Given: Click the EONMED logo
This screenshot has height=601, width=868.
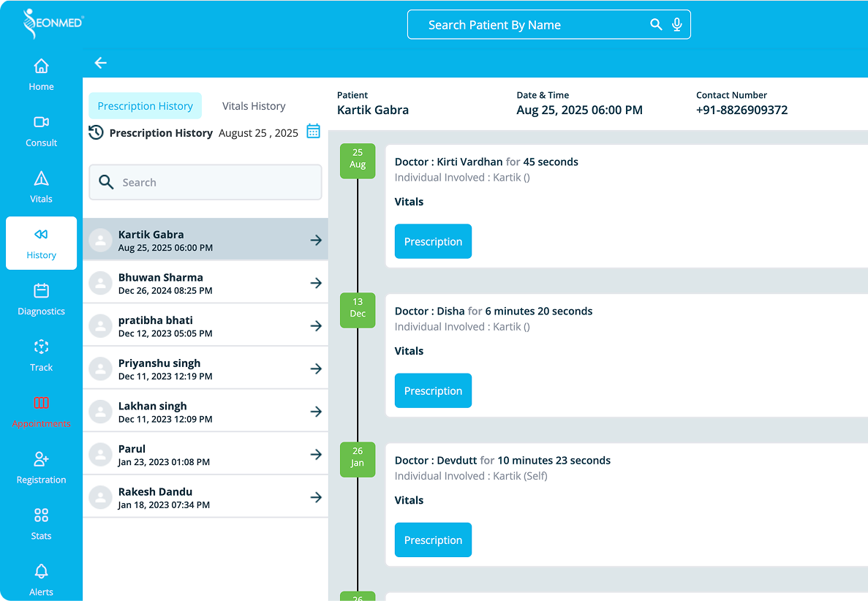Looking at the screenshot, I should [x=53, y=23].
